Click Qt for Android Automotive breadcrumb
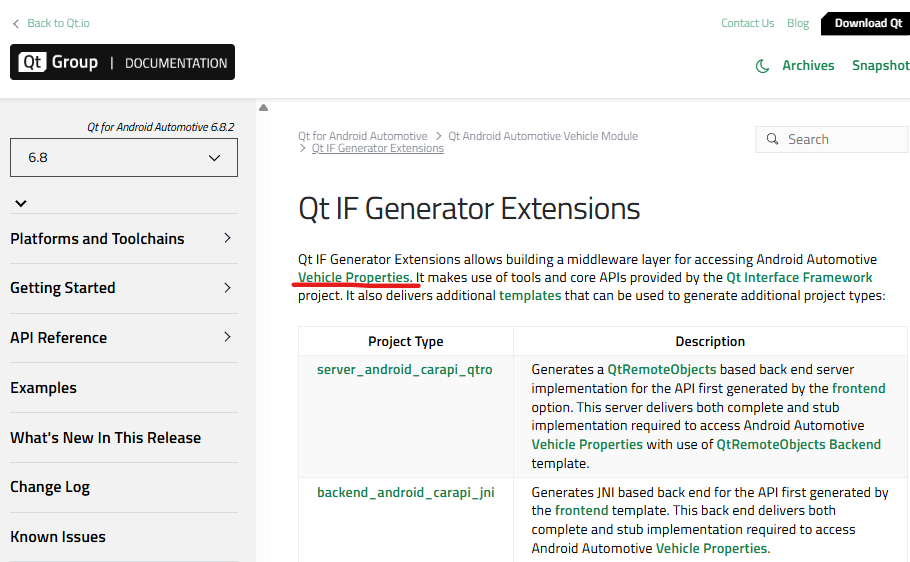910x562 pixels. pyautogui.click(x=363, y=136)
